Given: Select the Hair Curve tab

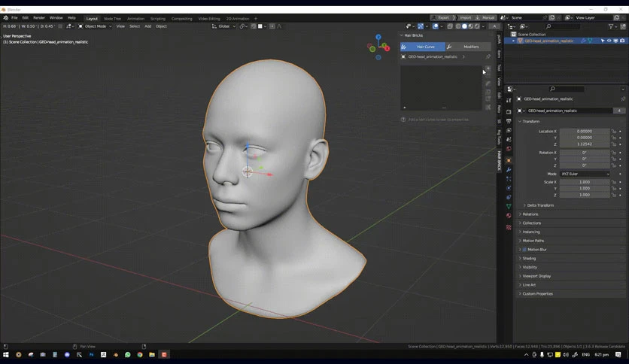Looking at the screenshot, I should (x=422, y=47).
